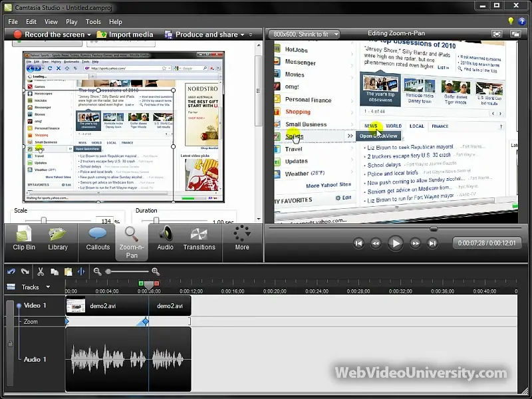The width and height of the screenshot is (532, 399).
Task: Click the gray playhead on timeline ruler
Action: [148, 285]
